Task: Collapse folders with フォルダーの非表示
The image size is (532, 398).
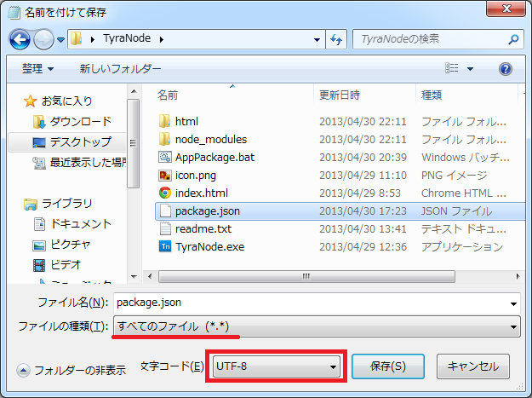Action: pyautogui.click(x=72, y=370)
